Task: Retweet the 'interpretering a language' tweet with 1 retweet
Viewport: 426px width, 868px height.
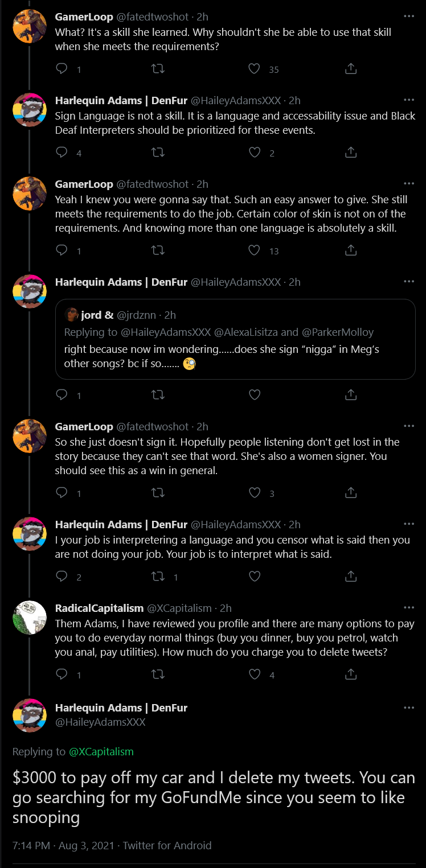Action: tap(158, 577)
